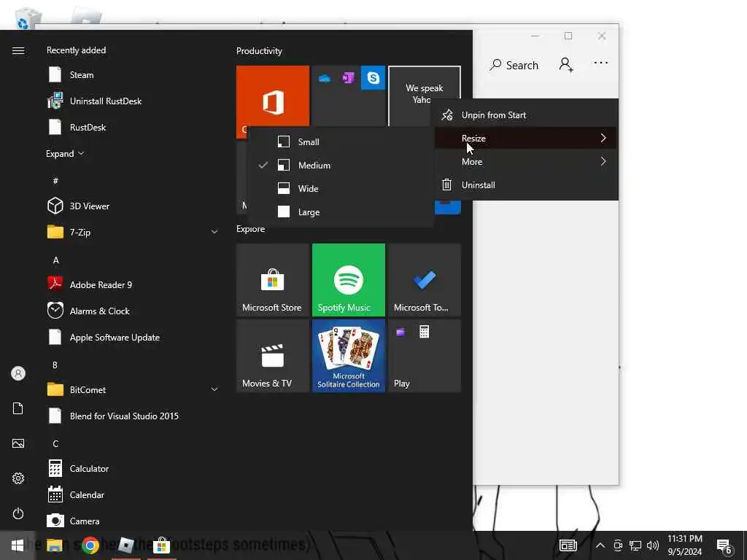Open the Play folder tile
Image resolution: width=747 pixels, height=560 pixels.
point(425,356)
